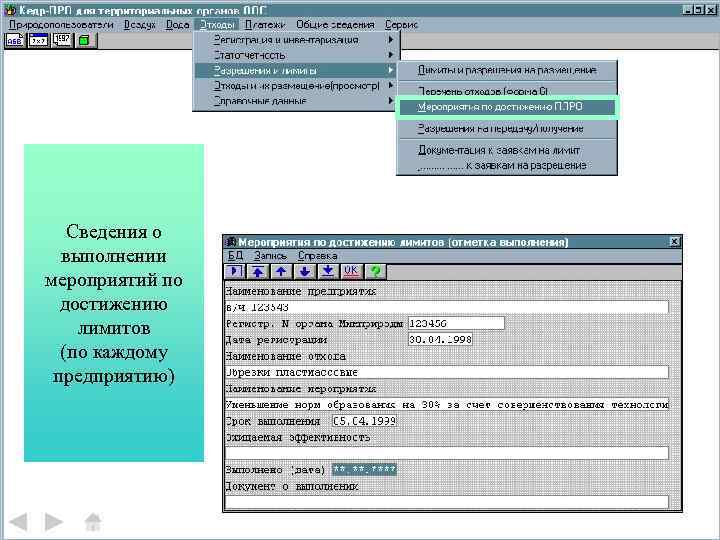Viewport: 720px width, 540px height.
Task: Maximize the main Кедр-ПРО window
Action: tap(698, 9)
